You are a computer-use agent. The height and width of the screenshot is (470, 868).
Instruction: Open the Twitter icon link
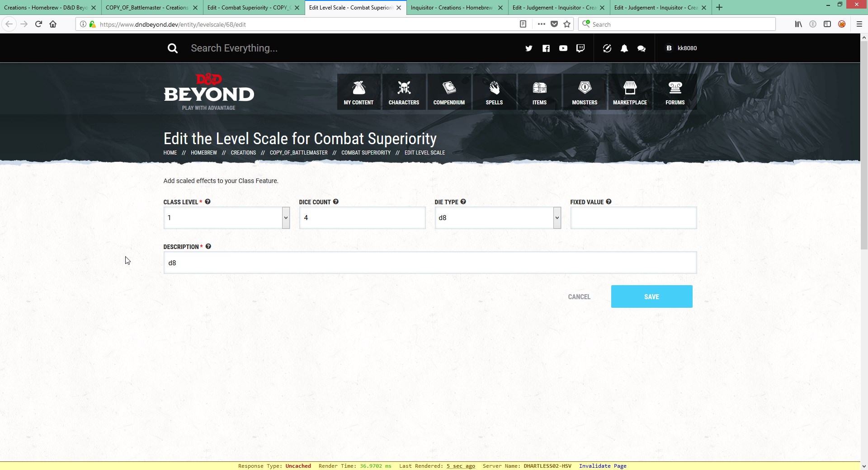click(x=528, y=48)
